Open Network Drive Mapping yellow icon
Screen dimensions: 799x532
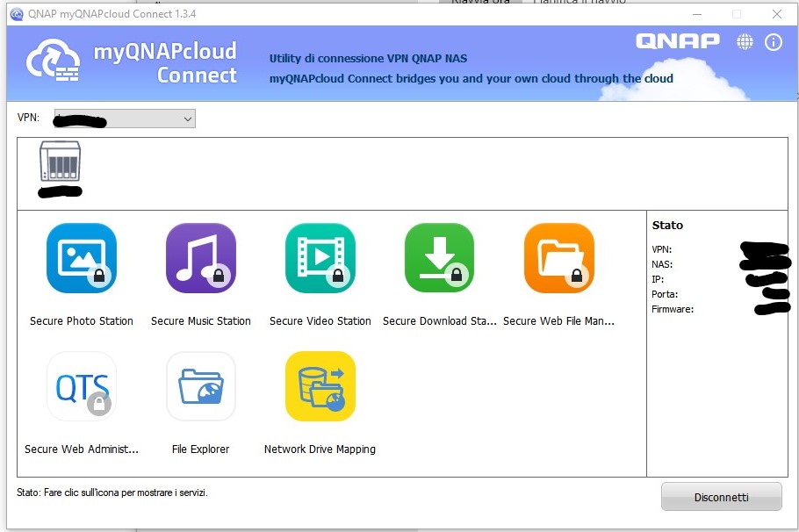[320, 386]
